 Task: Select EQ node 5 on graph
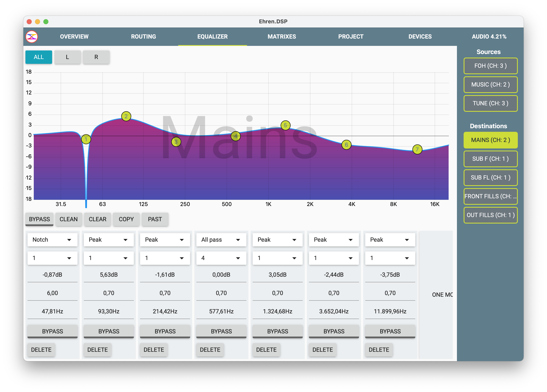[x=285, y=125]
